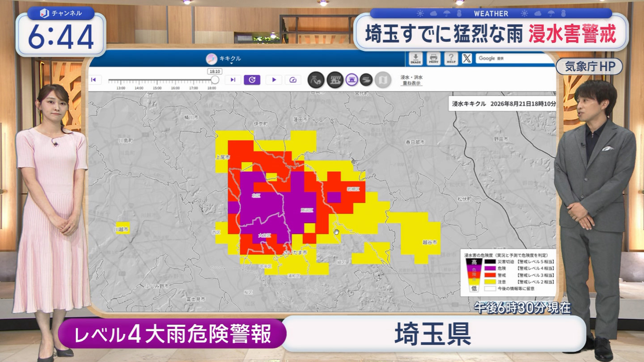The height and width of the screenshot is (362, 644).
Task: Click the 富士見市 label on the map
Action: (x=195, y=299)
